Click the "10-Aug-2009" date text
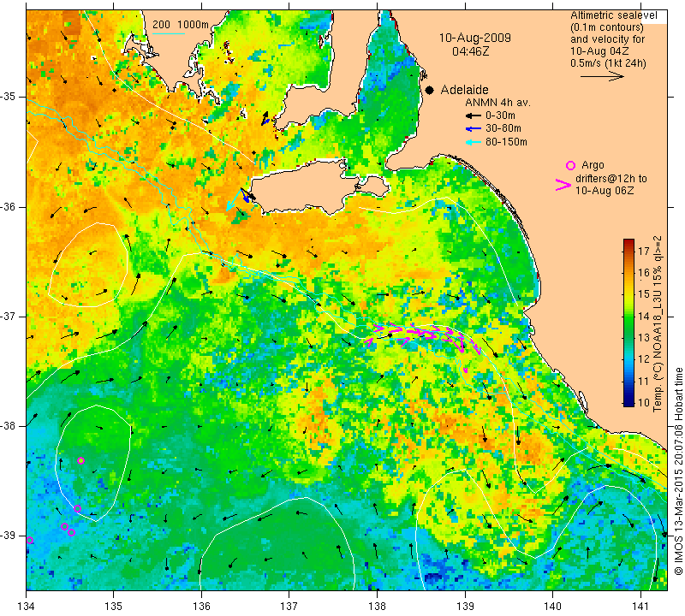The image size is (685, 616). click(x=475, y=38)
